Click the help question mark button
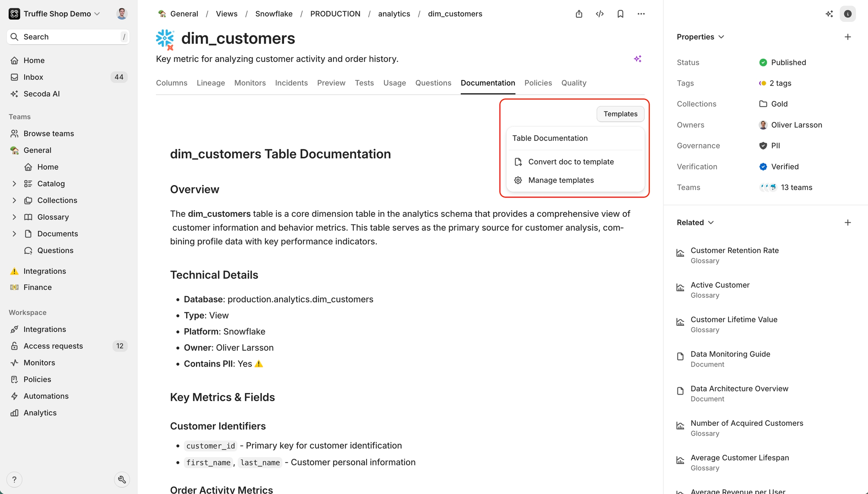Screen dimensions: 868x494 click(14, 480)
